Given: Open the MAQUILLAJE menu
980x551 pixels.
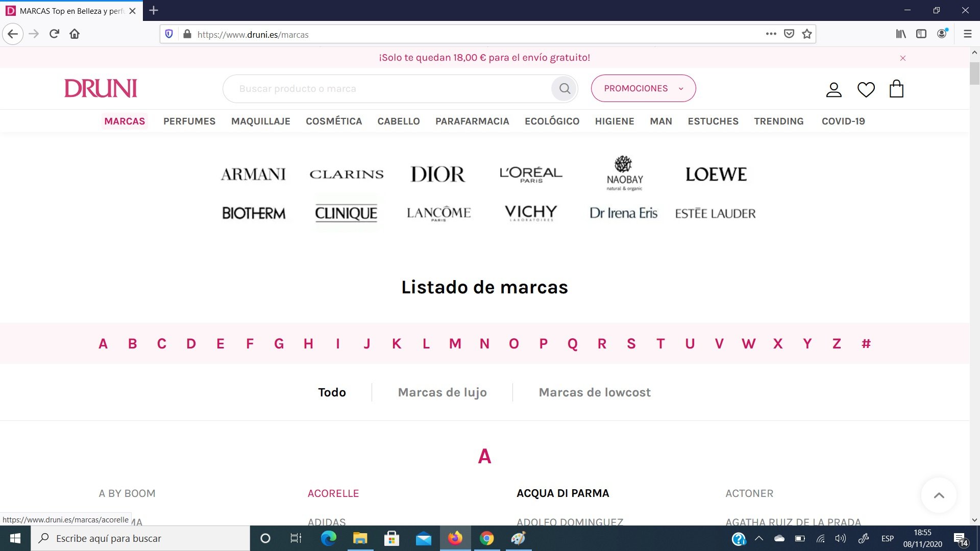Looking at the screenshot, I should (260, 121).
